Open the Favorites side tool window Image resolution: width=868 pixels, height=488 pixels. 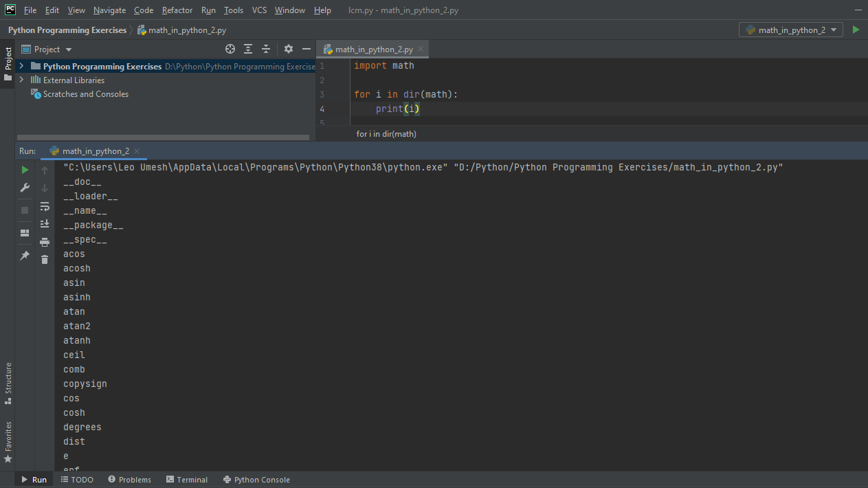coord(8,441)
